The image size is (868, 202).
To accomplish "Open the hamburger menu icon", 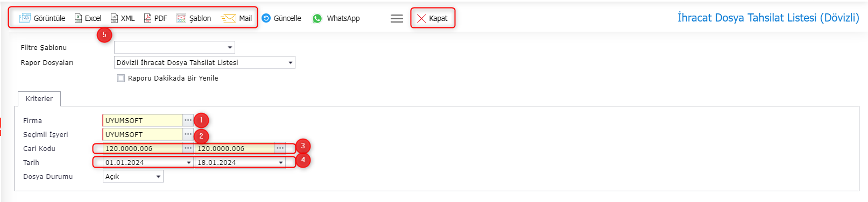I will [x=397, y=18].
